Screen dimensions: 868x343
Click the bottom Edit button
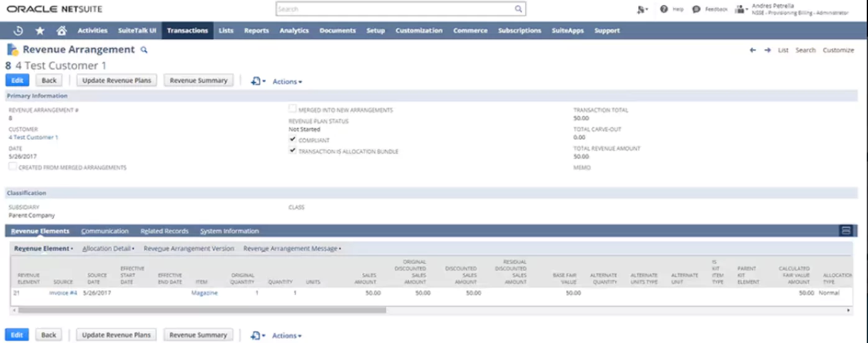(x=17, y=335)
